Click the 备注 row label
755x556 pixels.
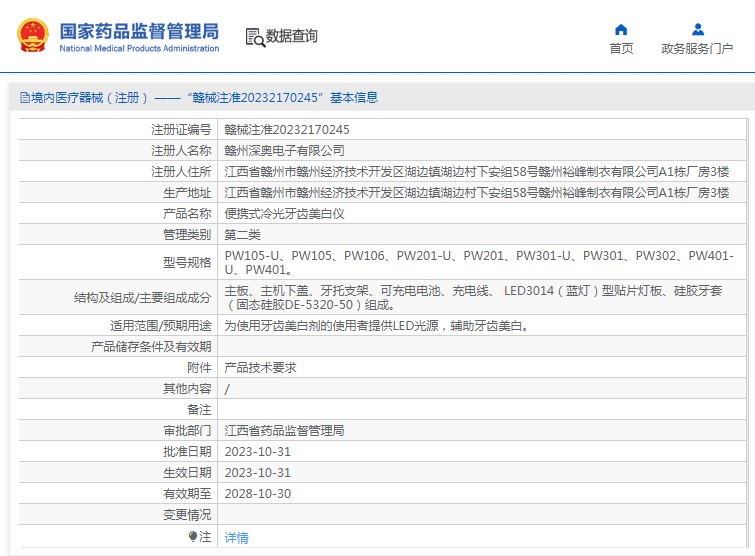coord(199,410)
